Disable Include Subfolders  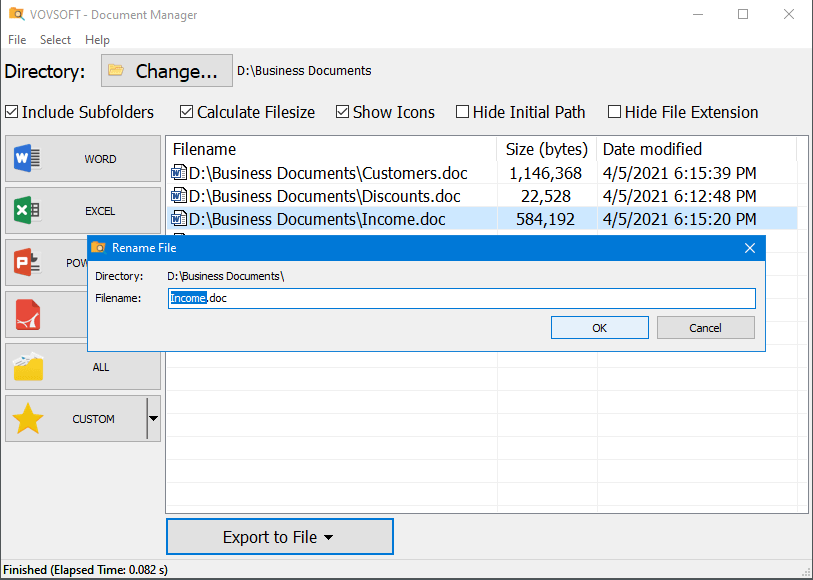tap(10, 112)
